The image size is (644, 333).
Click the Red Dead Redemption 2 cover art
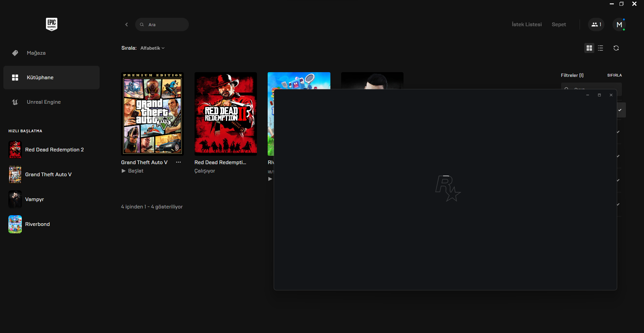[x=226, y=114]
